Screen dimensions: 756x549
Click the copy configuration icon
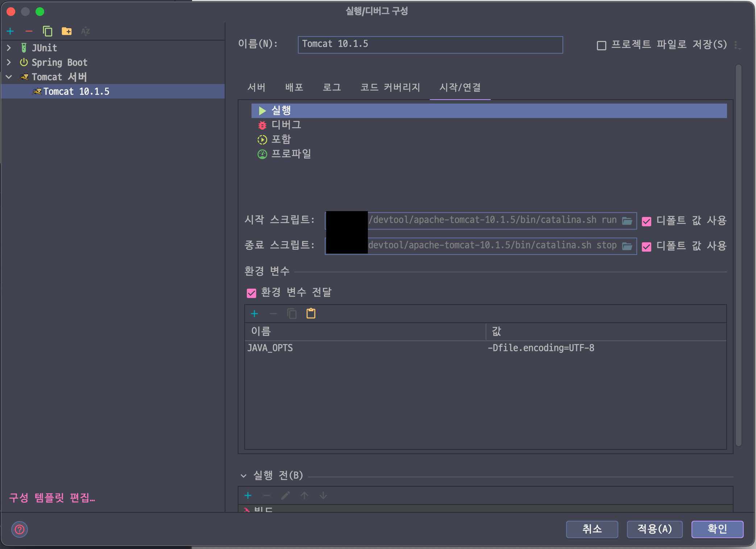[x=47, y=32]
